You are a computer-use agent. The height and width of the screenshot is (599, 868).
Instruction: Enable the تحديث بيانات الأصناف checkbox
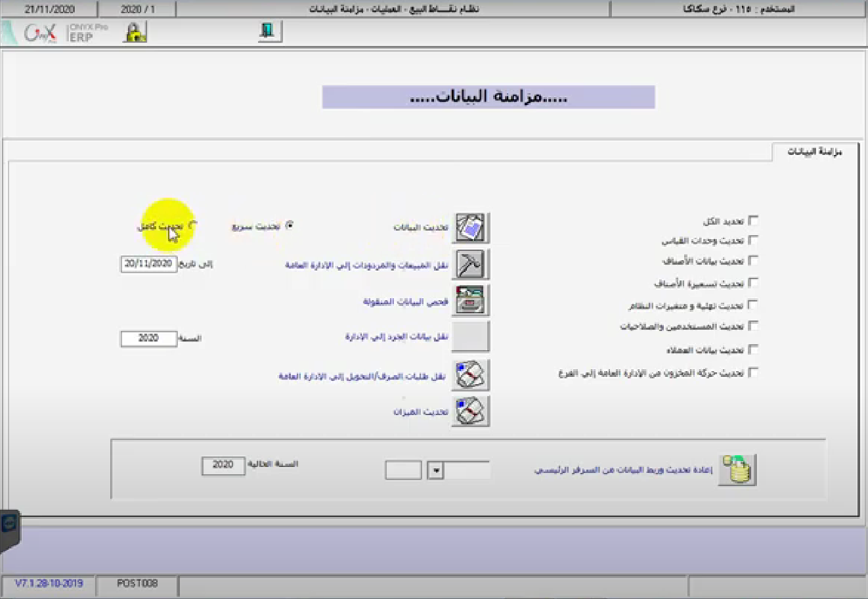[x=753, y=261]
